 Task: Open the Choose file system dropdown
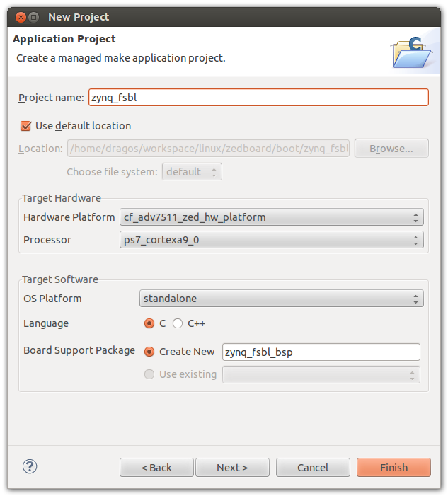[193, 172]
